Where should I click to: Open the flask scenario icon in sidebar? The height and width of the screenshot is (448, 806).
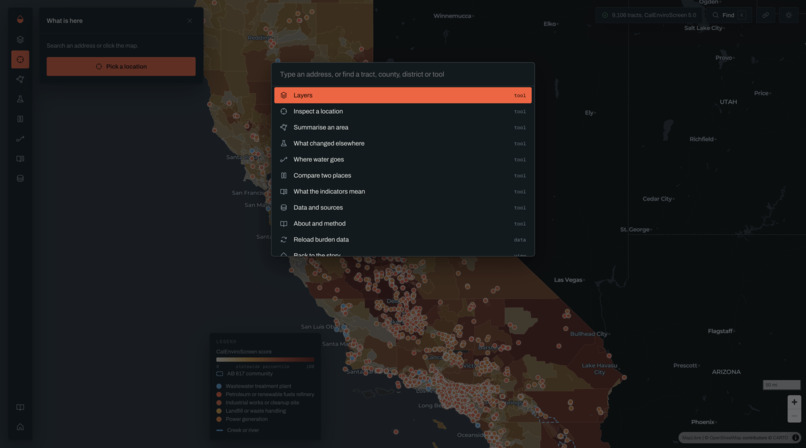click(x=20, y=99)
